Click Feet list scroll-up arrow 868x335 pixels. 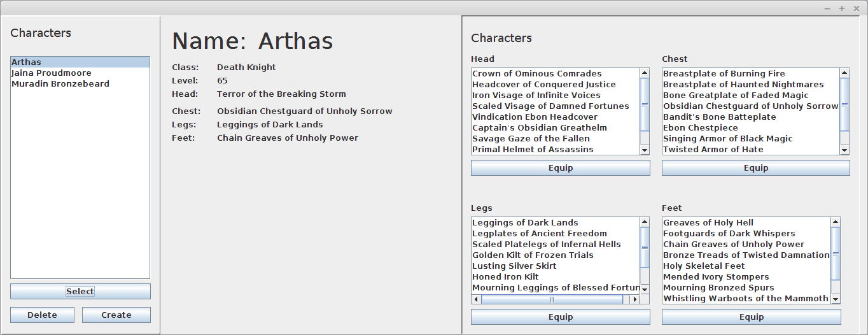point(836,222)
